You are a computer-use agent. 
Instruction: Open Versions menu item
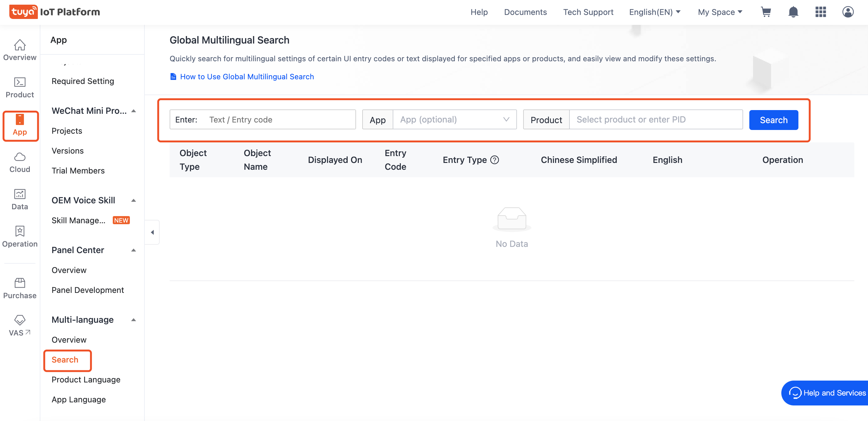coord(67,151)
